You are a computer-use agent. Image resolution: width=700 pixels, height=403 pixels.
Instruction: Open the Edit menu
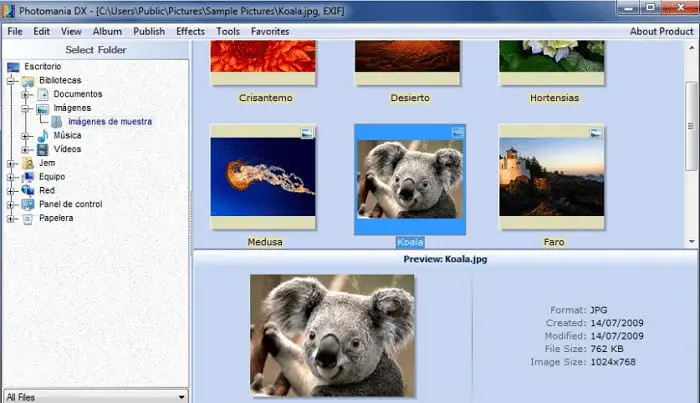[x=42, y=31]
